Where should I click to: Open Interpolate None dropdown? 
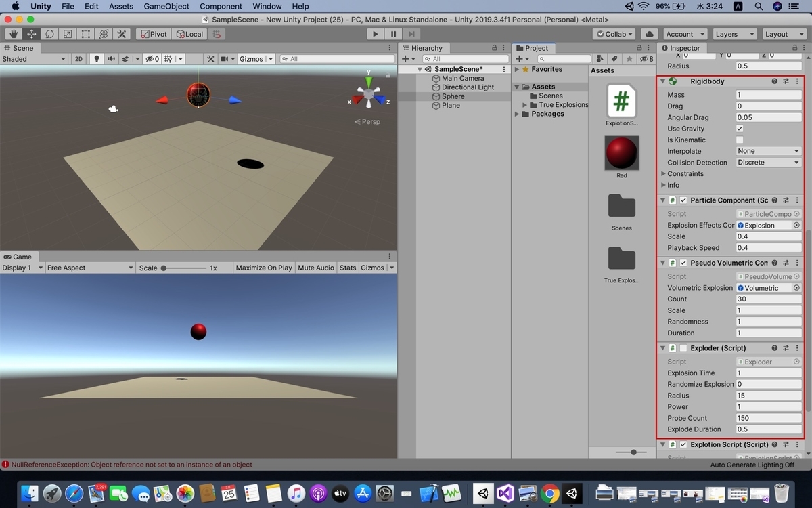pos(769,151)
